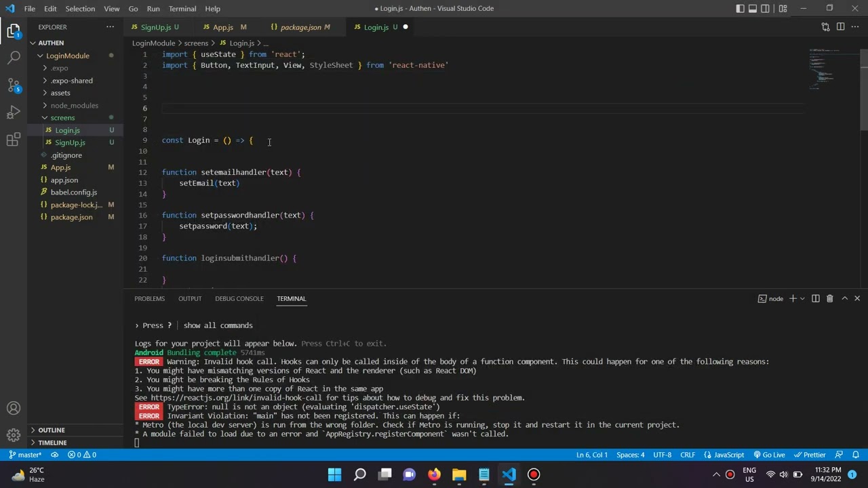Expand the OUTLINE section
868x488 pixels.
point(75,430)
